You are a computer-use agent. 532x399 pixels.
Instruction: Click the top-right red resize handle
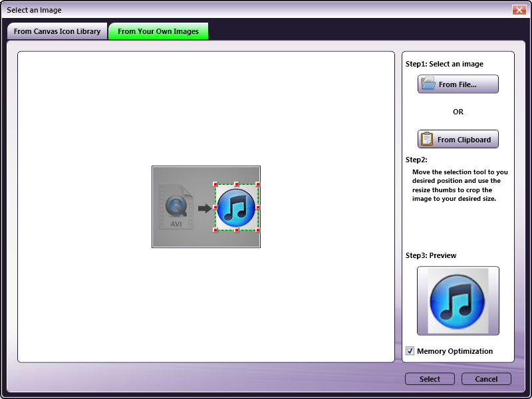tap(258, 184)
